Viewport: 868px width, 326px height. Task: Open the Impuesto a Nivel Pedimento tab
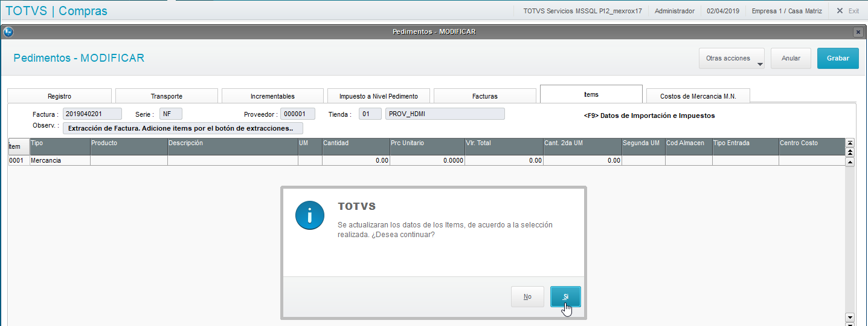coord(378,96)
